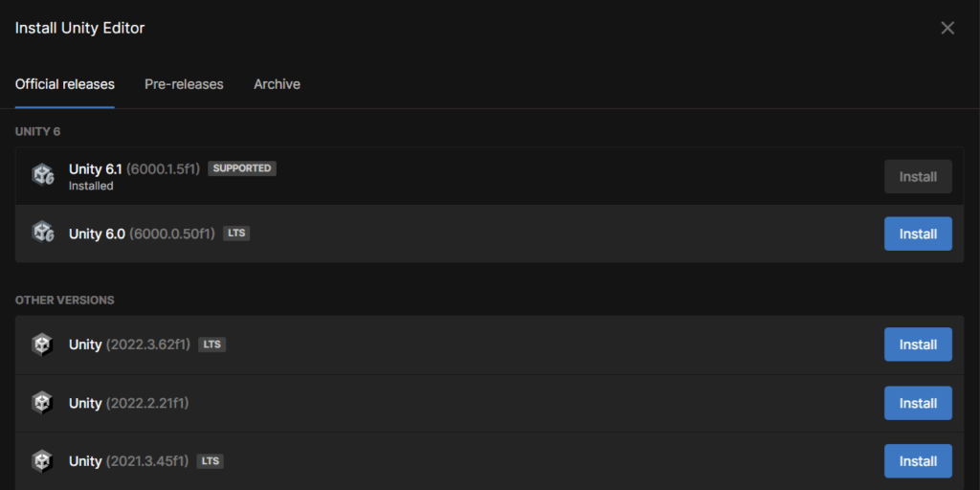Click the LTS badge beside 2021.3.45f1
Image resolution: width=980 pixels, height=490 pixels.
coord(211,461)
